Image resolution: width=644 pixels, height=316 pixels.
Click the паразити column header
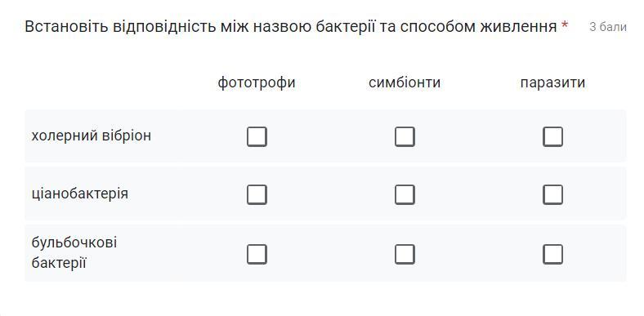pyautogui.click(x=552, y=83)
